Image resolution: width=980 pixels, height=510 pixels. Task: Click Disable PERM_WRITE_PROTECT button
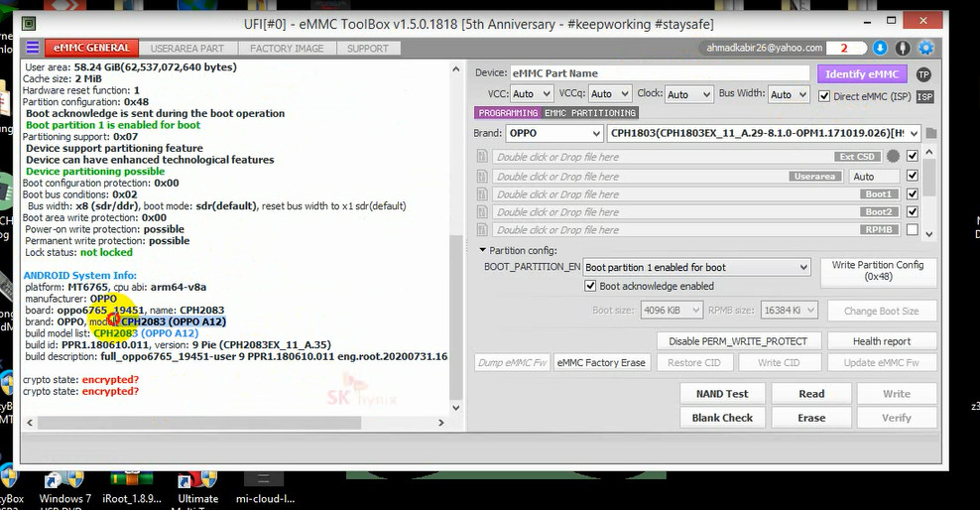(738, 341)
